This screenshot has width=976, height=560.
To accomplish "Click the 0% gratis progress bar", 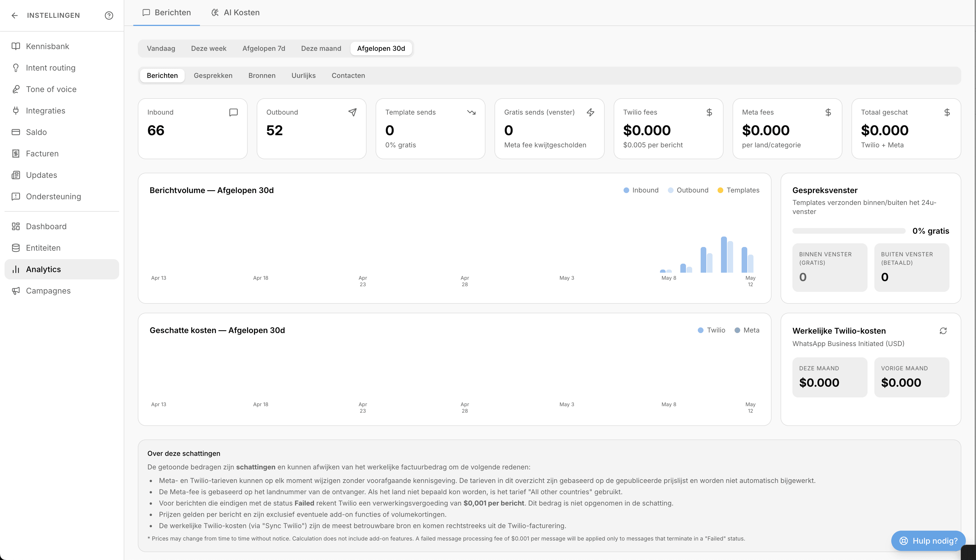I will pyautogui.click(x=849, y=231).
